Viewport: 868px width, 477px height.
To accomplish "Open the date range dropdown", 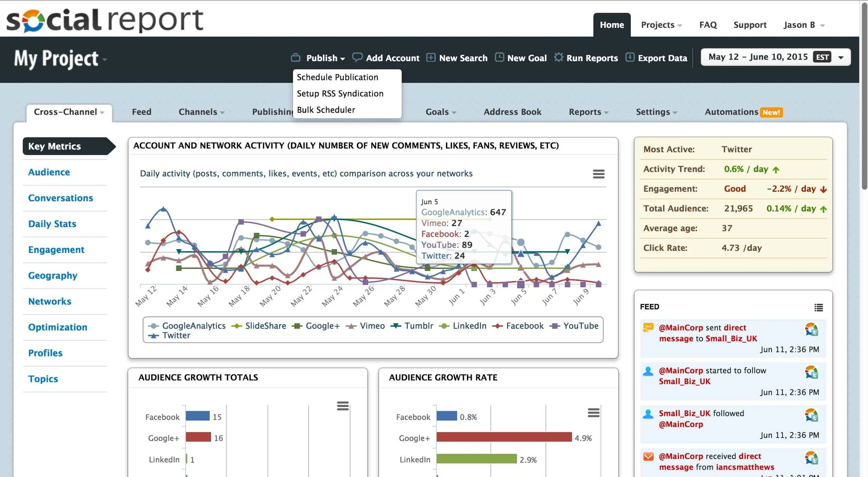I will 775,57.
